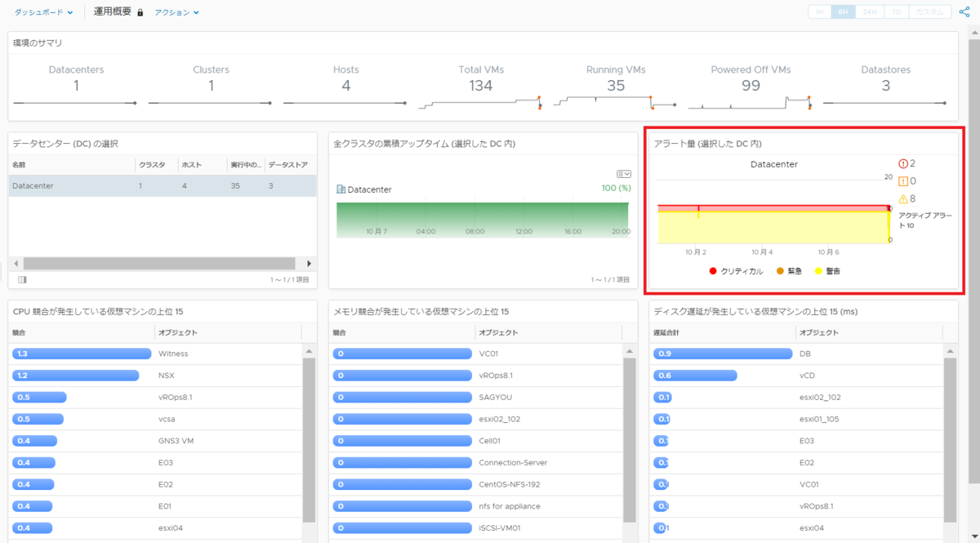Click CentOS-NFS-192 in memory contention list
This screenshot has width=980, height=543.
(510, 484)
